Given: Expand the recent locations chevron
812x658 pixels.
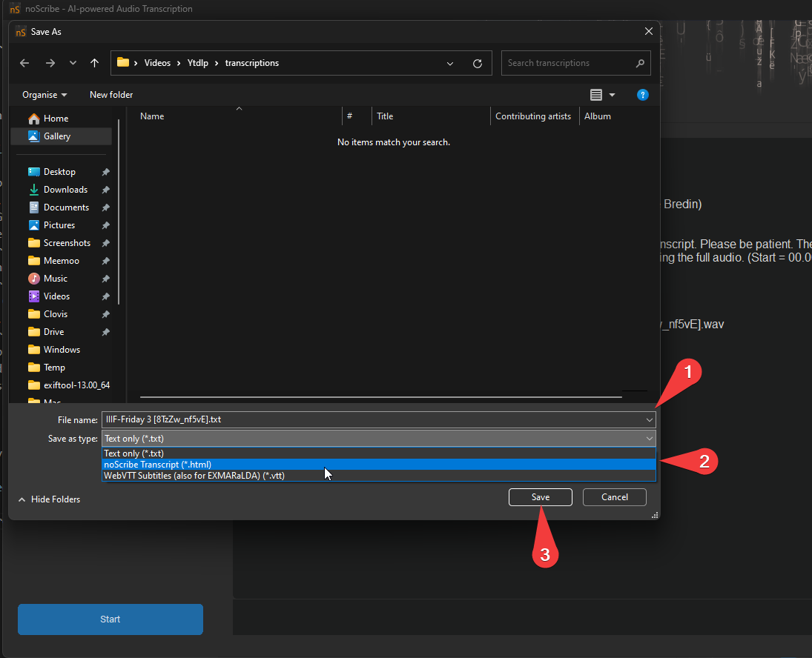Looking at the screenshot, I should (73, 64).
